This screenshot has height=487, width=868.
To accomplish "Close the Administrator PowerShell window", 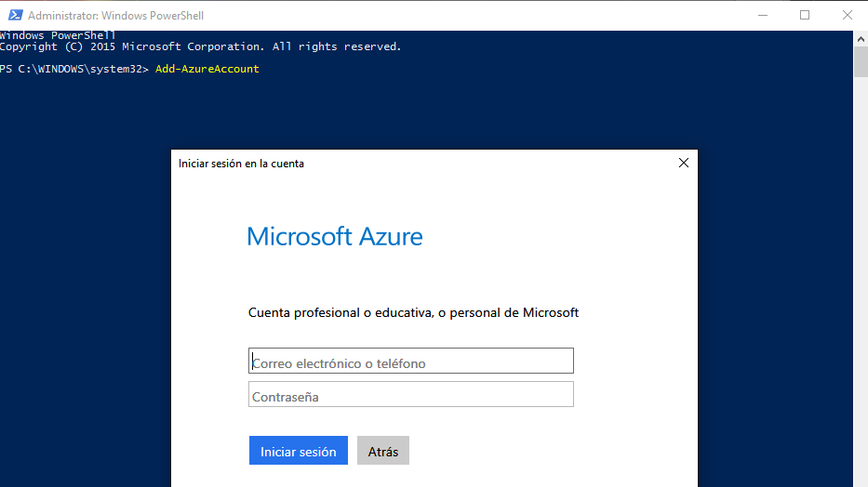I will coord(848,15).
